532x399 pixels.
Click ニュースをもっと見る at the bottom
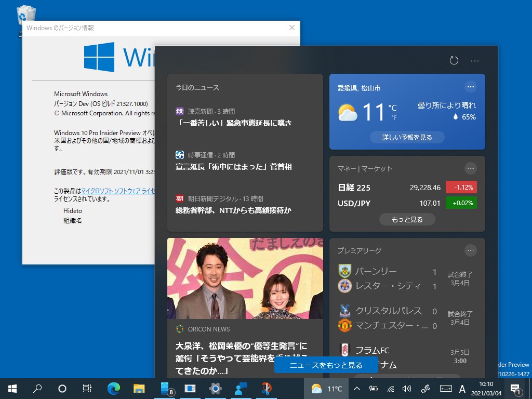tap(326, 365)
